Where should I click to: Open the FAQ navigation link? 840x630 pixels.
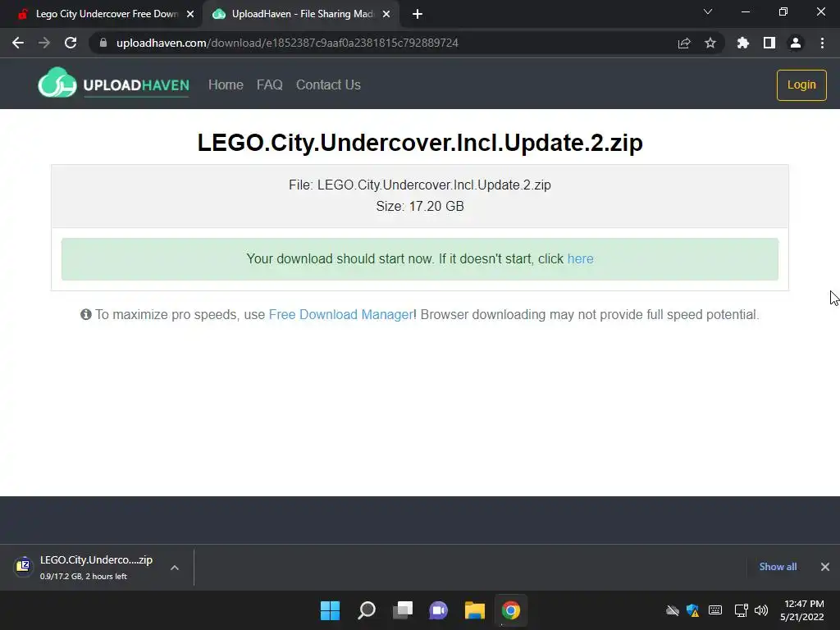pyautogui.click(x=269, y=84)
